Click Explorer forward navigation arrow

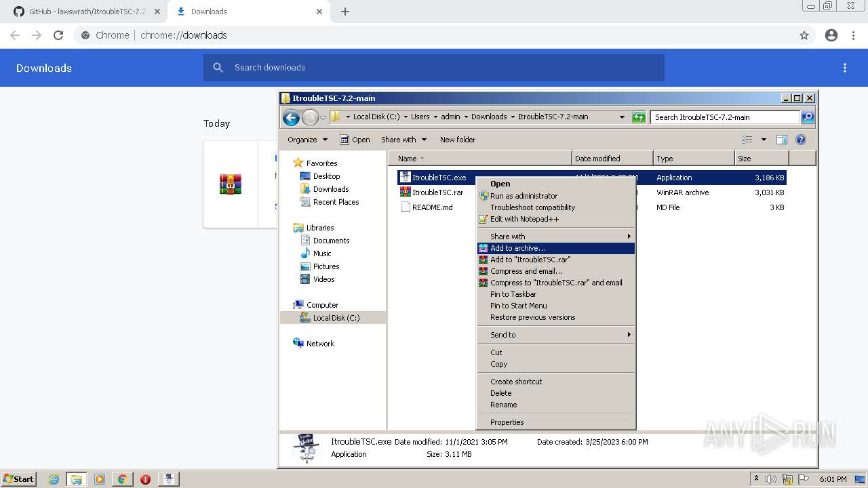point(310,117)
